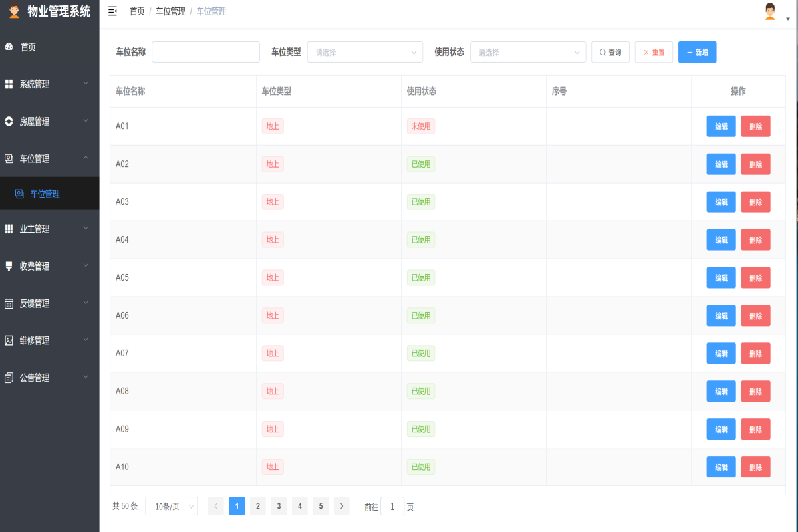Expand the 车位类型 dropdown
The width and height of the screenshot is (798, 532).
click(364, 51)
